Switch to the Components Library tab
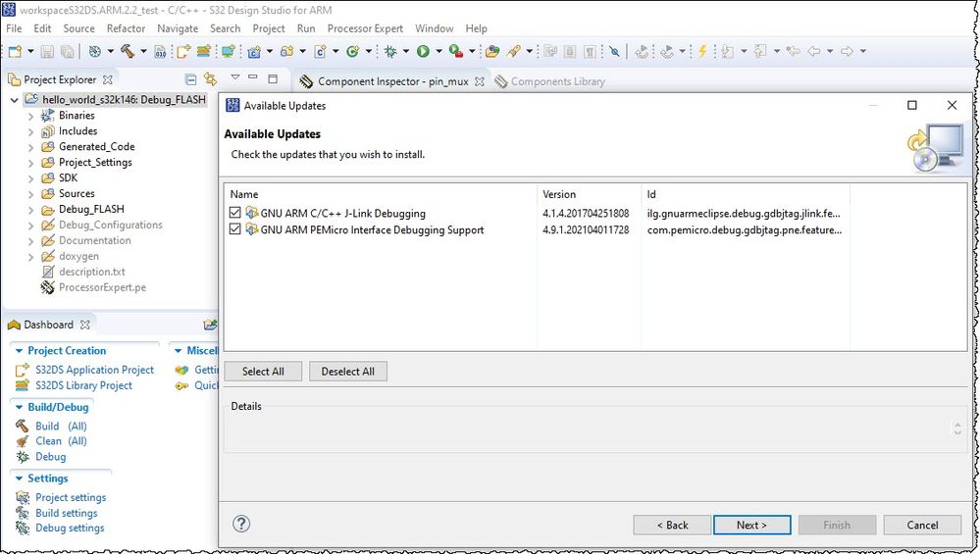This screenshot has width=980, height=554. pos(550,81)
